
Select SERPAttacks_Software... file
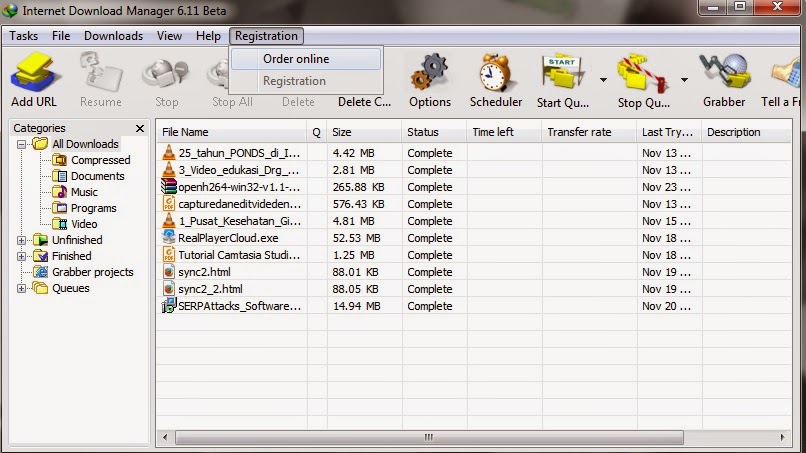click(239, 306)
